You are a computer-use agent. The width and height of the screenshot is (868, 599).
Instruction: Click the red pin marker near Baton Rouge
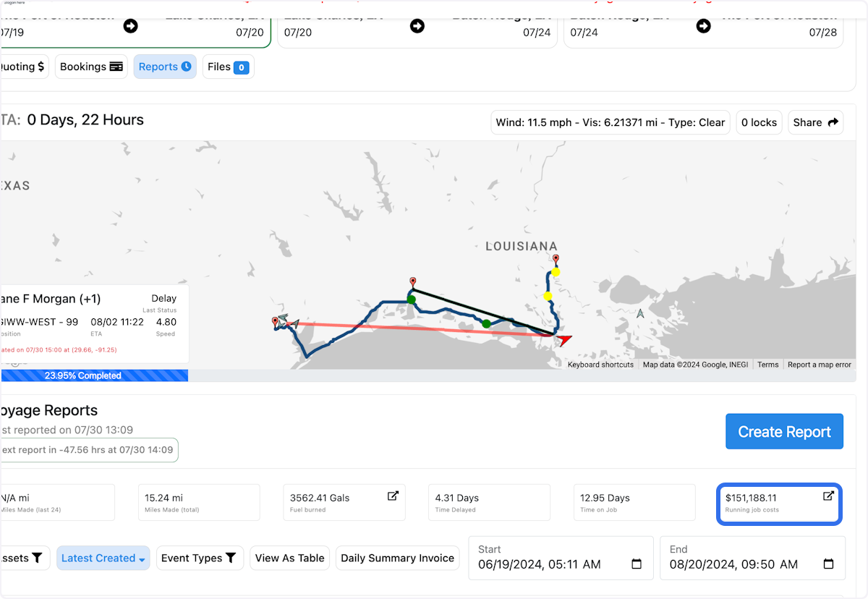pos(556,259)
